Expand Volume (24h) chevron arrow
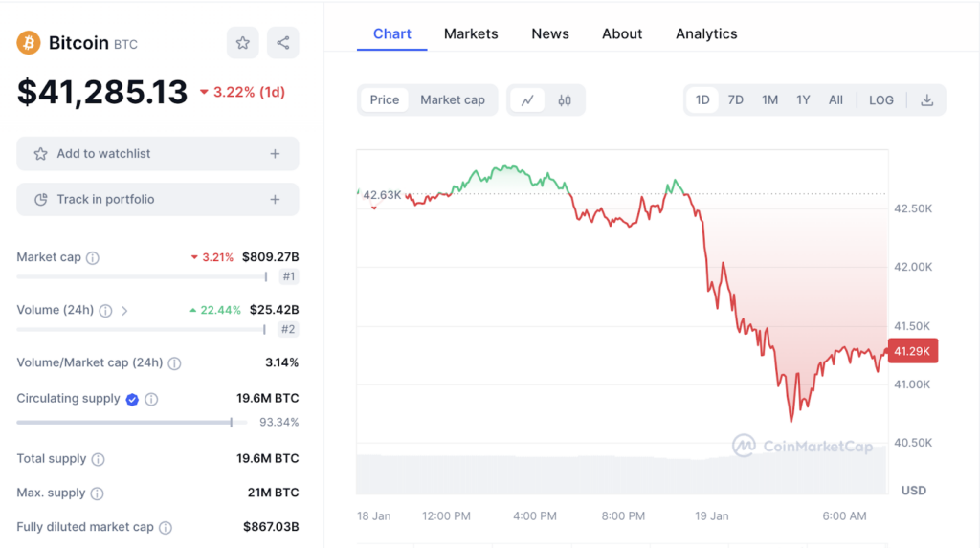 click(124, 310)
